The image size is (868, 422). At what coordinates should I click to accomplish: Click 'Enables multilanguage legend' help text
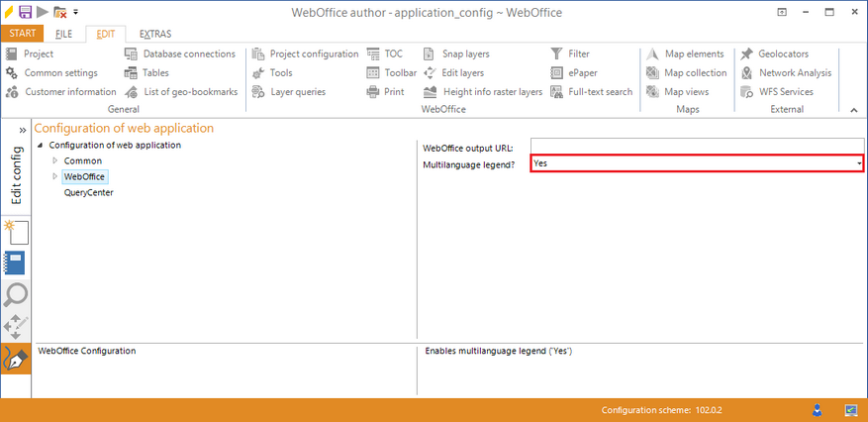pos(498,351)
